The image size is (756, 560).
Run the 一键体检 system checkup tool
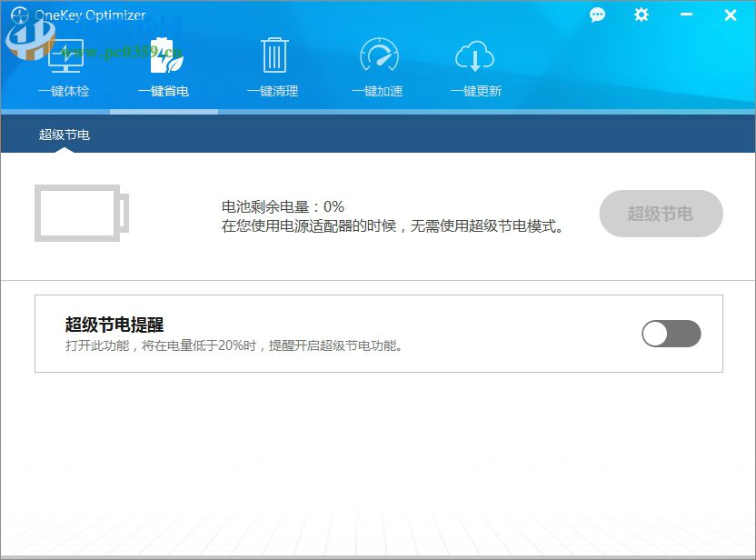(64, 68)
